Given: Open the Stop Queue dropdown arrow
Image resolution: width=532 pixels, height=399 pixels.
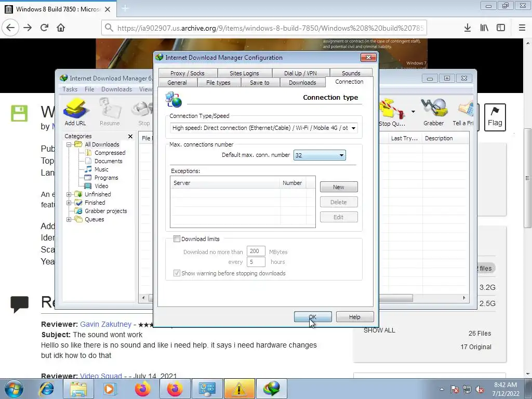Looking at the screenshot, I should pos(413,112).
